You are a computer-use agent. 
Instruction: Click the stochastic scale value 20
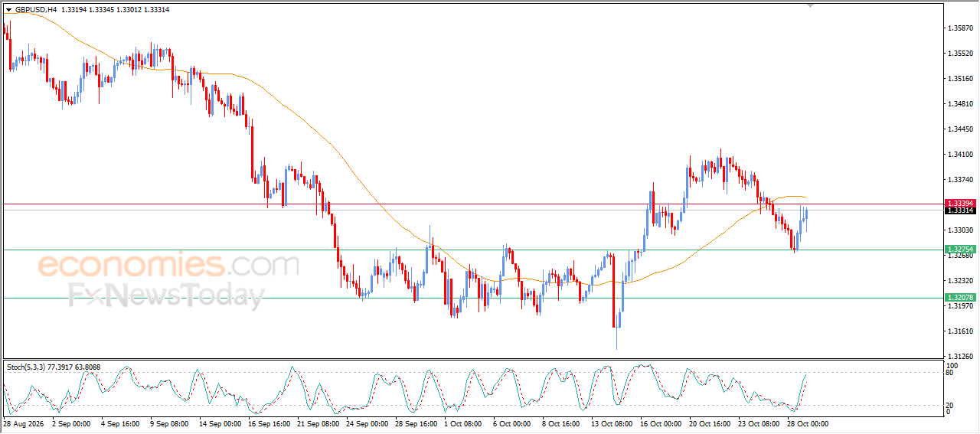coord(950,405)
